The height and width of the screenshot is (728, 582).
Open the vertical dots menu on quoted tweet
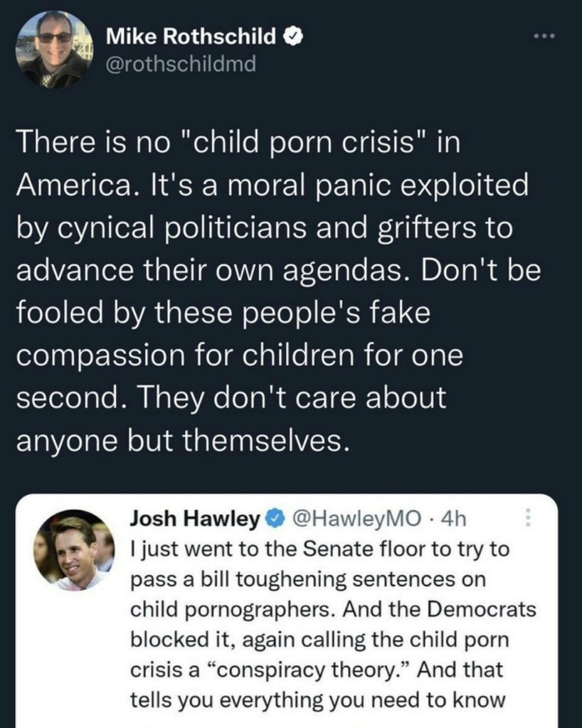(527, 520)
